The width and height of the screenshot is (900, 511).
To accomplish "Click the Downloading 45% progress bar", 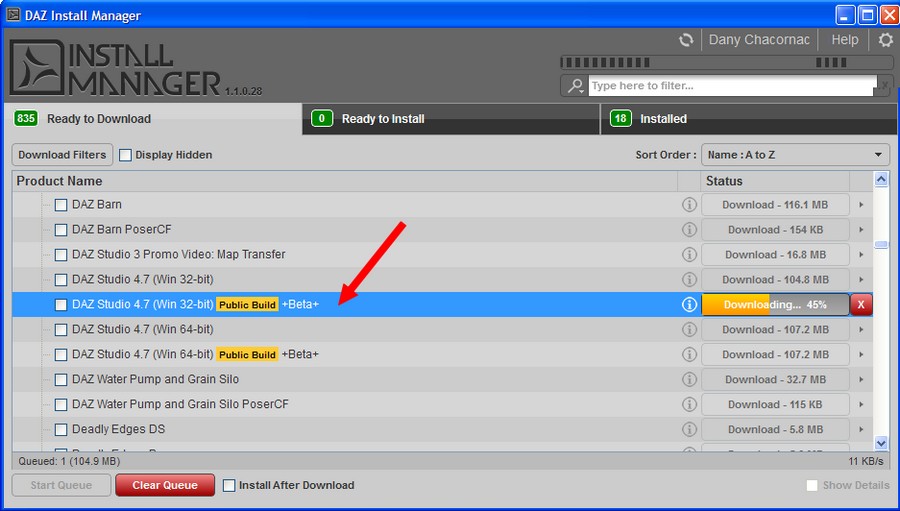I will pos(775,305).
